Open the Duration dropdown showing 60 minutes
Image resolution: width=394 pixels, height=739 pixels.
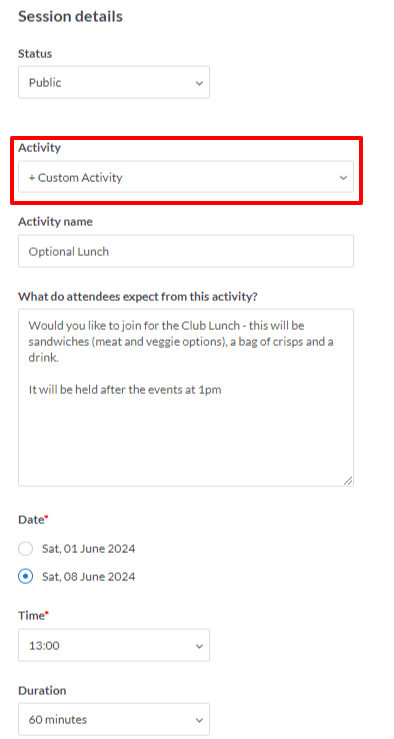click(114, 719)
